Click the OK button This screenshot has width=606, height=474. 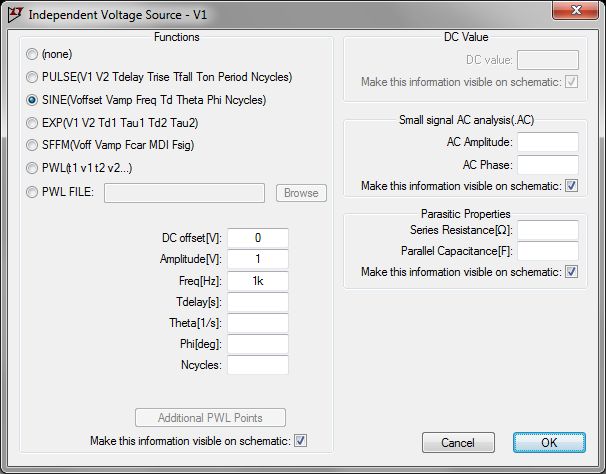(549, 442)
